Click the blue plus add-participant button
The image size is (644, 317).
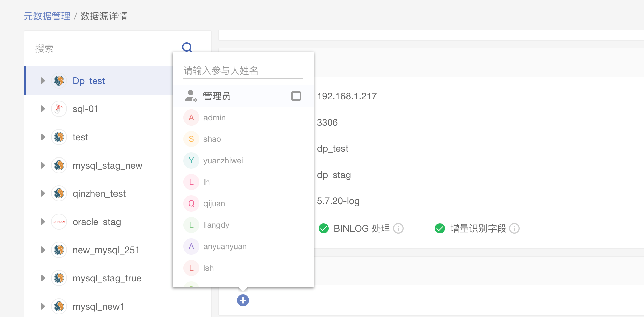[243, 300]
